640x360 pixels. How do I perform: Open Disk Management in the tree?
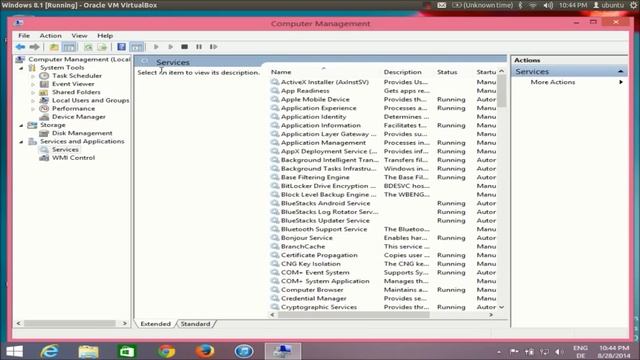(82, 133)
